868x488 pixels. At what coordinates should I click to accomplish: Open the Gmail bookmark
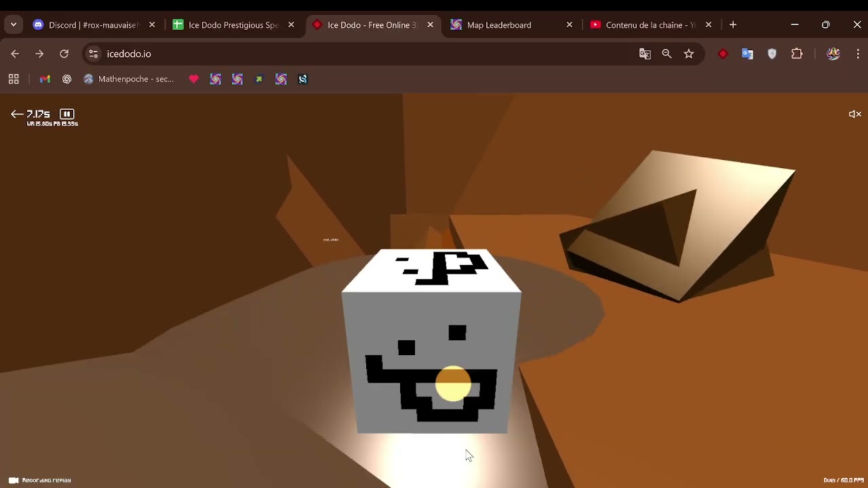45,79
